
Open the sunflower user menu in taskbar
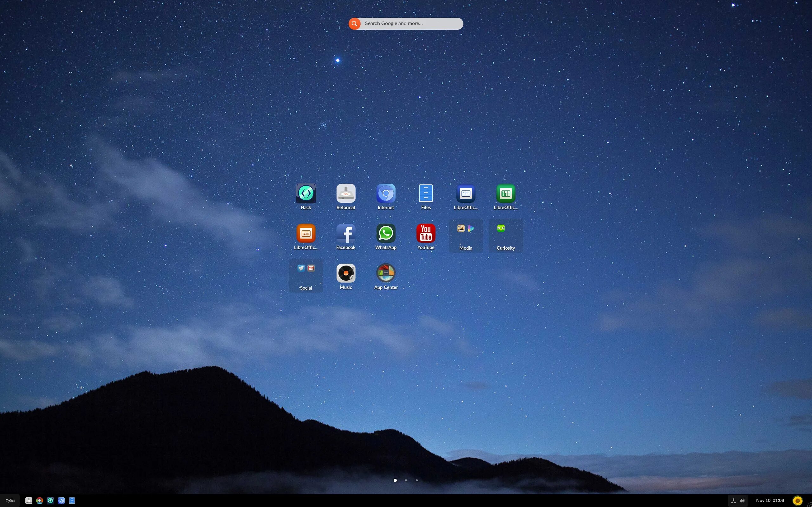[798, 501]
